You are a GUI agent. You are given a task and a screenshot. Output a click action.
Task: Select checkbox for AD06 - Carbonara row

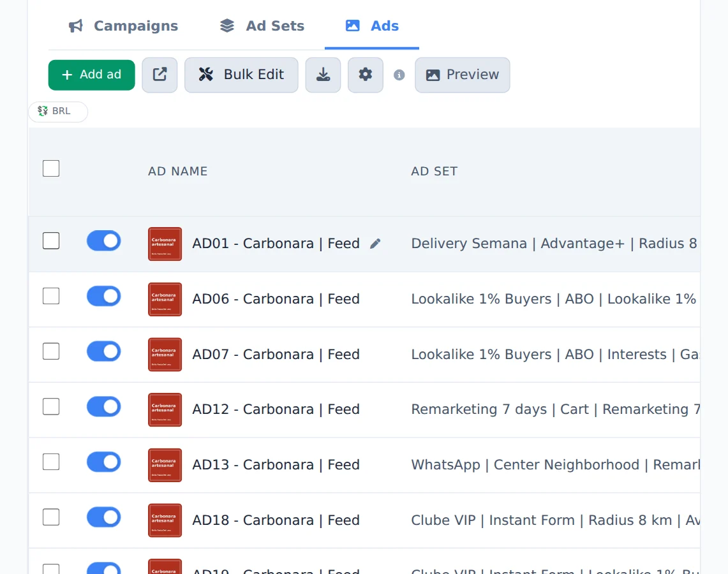click(51, 296)
